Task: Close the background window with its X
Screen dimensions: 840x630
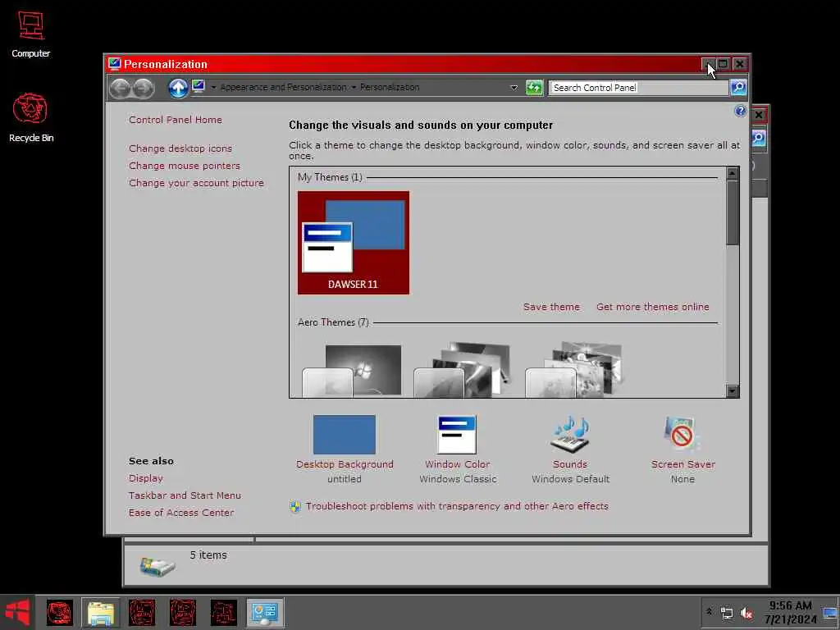Action: (x=759, y=115)
